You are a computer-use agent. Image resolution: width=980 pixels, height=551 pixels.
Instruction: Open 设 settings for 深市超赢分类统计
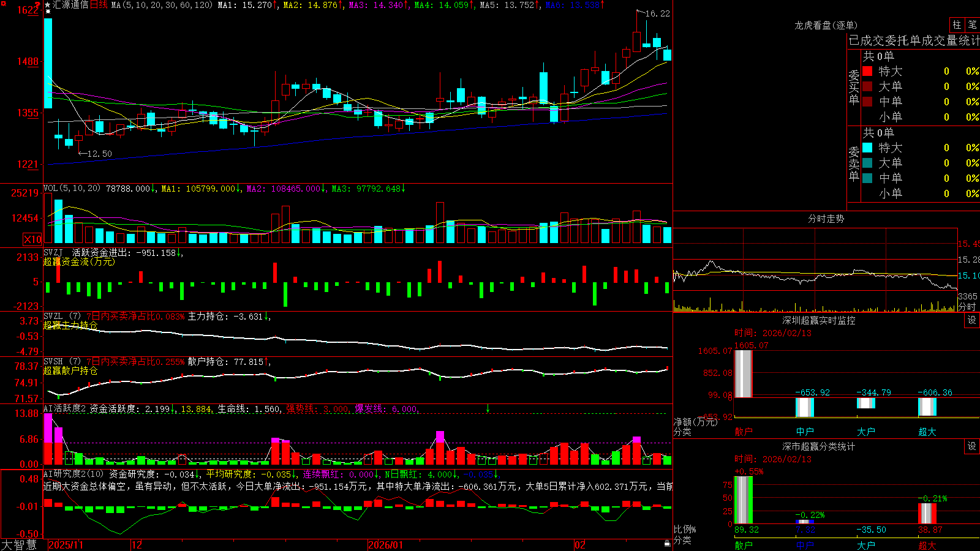(x=972, y=446)
